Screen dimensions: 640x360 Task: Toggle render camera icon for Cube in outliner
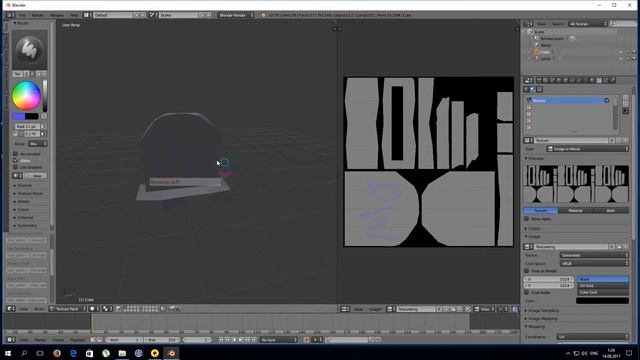point(634,52)
